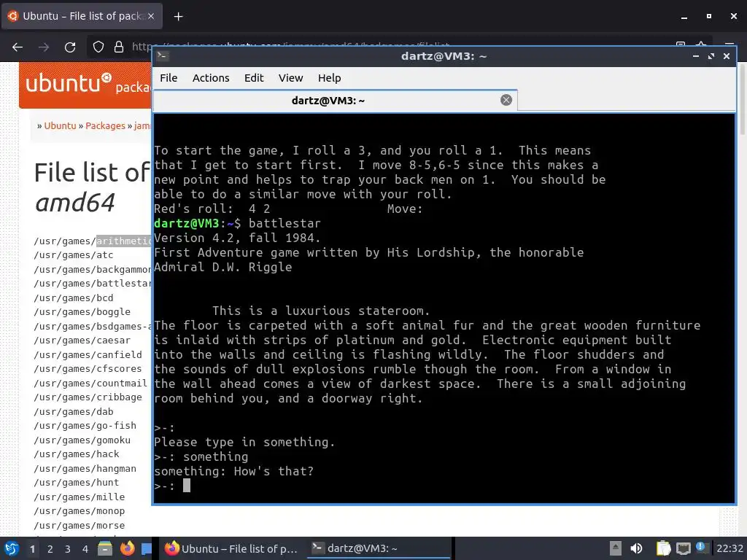Viewport: 747px width, 560px height.
Task: Switch to workspace 1
Action: (32, 549)
